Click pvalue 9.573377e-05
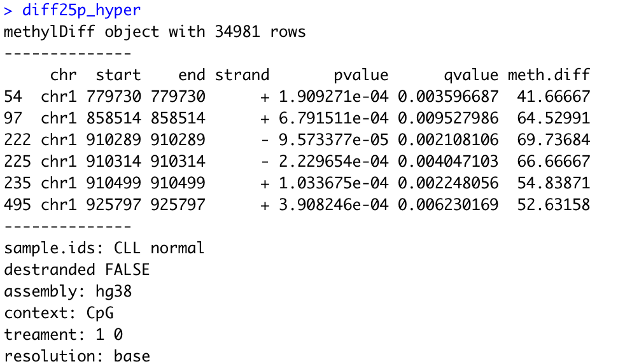 pos(334,140)
